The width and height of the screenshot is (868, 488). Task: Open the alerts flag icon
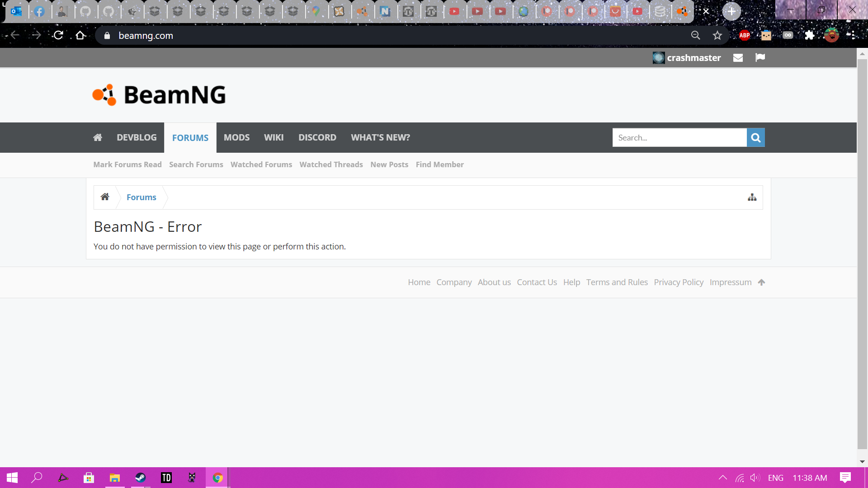760,57
